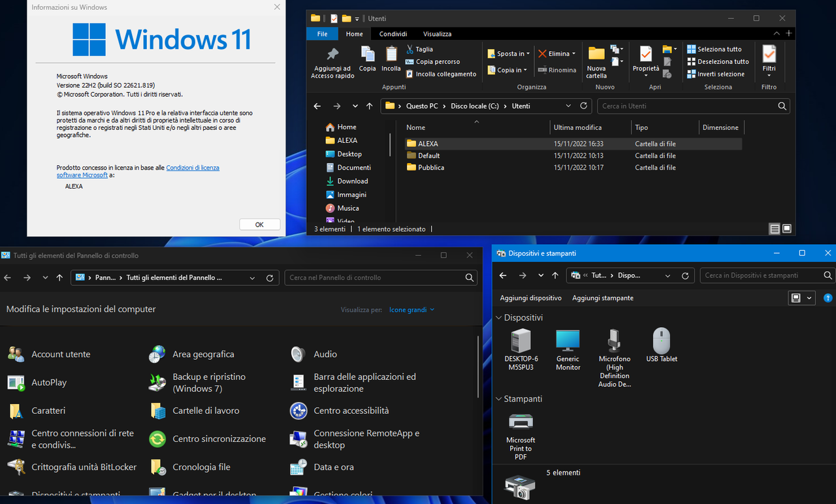The image size is (836, 504).
Task: Click Copia percorso in the ribbon
Action: 432,61
